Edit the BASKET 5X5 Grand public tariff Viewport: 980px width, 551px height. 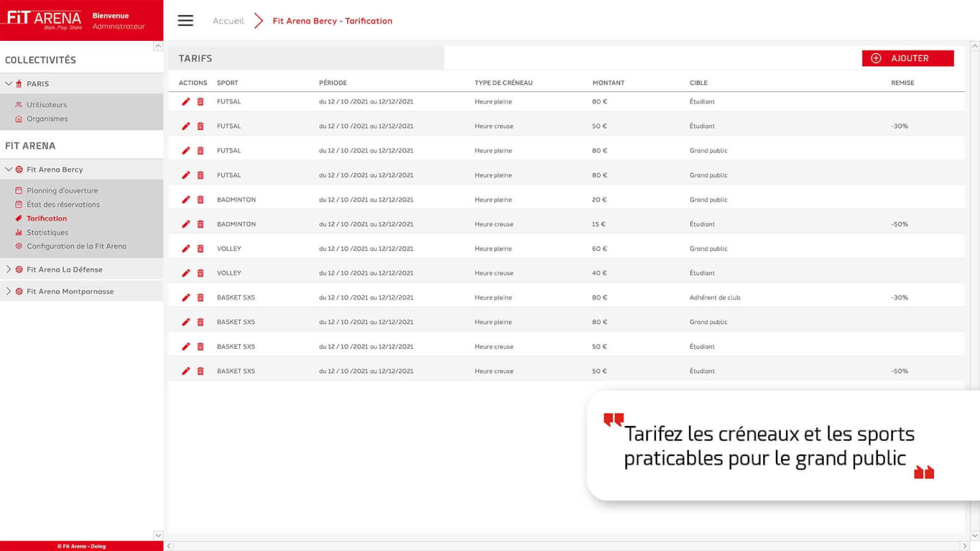coord(186,322)
